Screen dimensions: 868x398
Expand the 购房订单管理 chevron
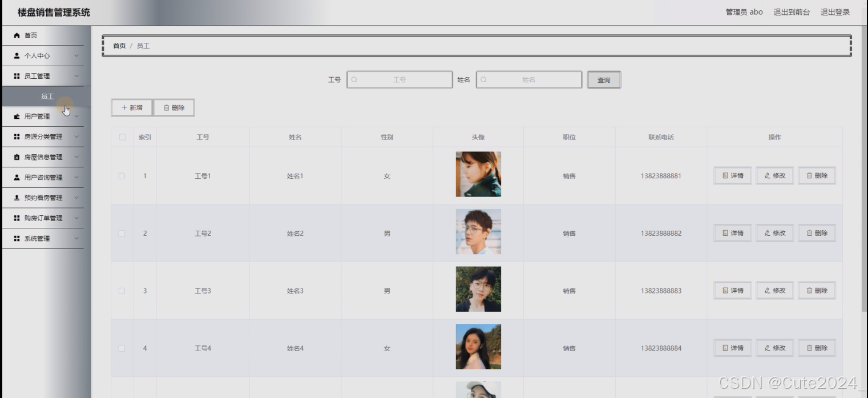click(x=76, y=218)
